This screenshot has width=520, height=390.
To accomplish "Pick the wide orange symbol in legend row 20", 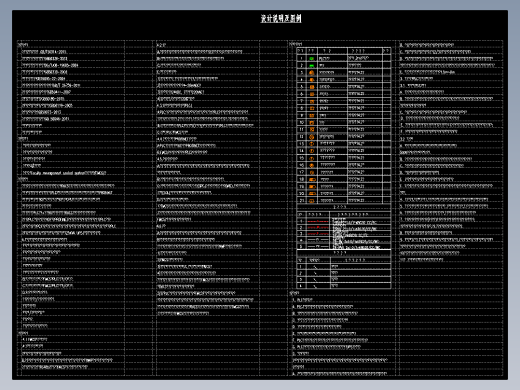I will coord(312,193).
